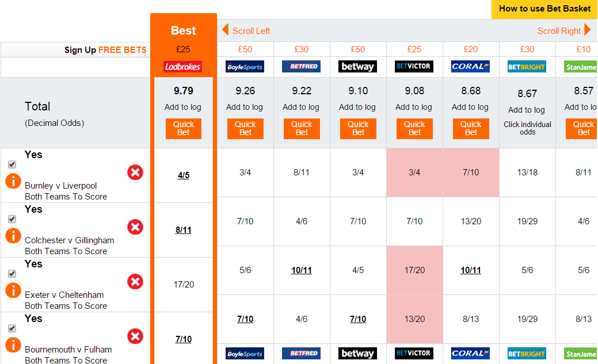Click the Scroll Left arrow icon

tap(226, 30)
